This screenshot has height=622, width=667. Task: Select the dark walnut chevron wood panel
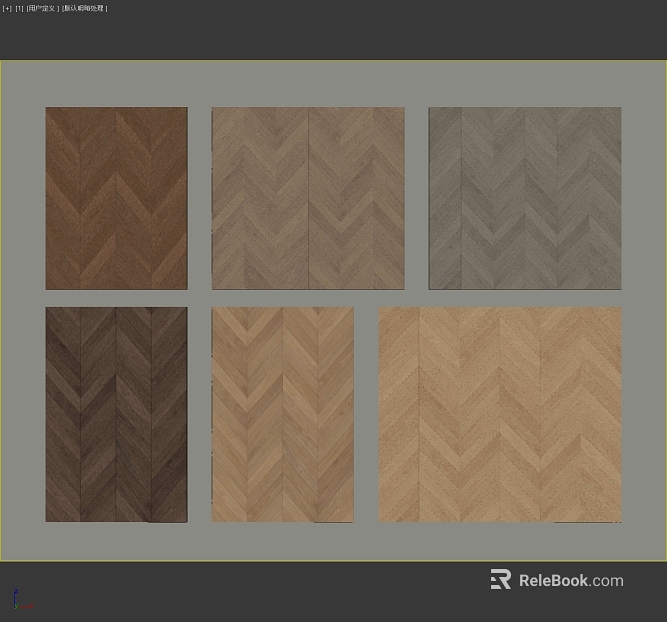click(x=117, y=414)
